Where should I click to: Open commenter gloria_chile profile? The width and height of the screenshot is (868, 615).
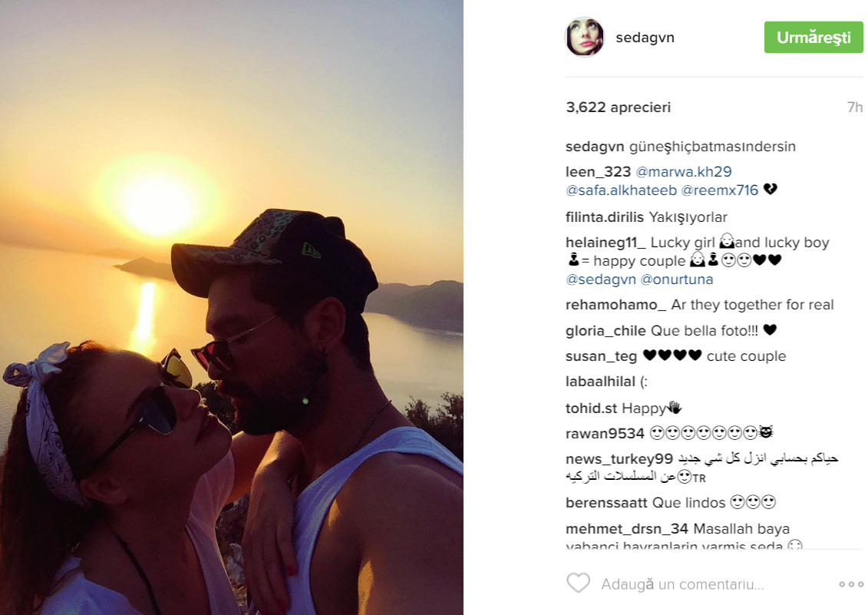(606, 331)
